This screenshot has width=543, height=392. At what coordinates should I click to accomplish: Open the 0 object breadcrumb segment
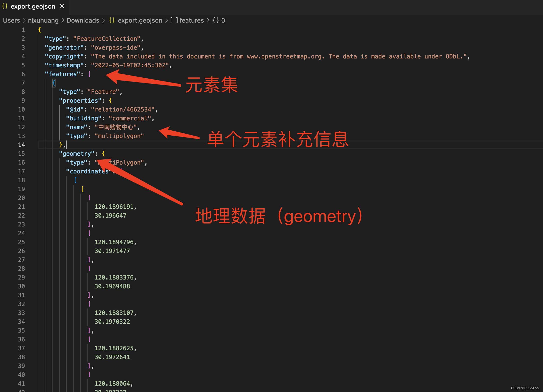click(223, 20)
